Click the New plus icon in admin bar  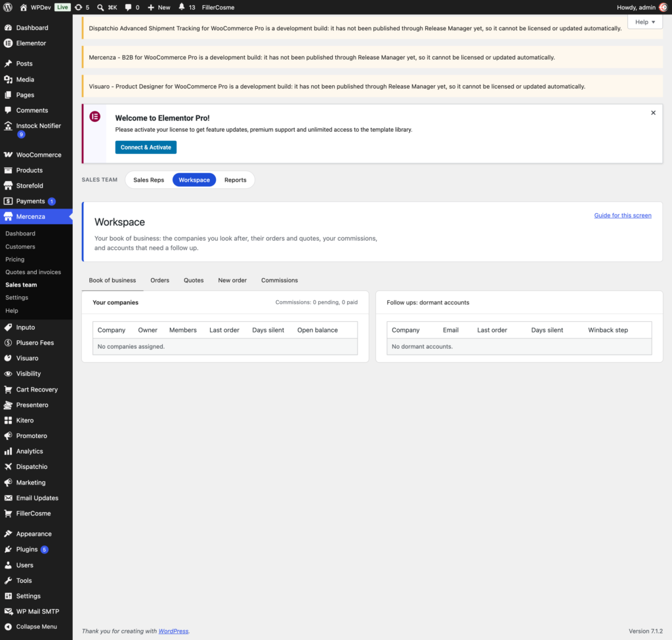pos(151,7)
